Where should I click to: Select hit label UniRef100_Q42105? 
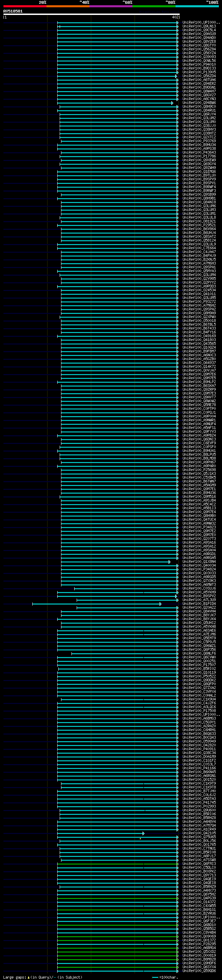tap(199, 833)
